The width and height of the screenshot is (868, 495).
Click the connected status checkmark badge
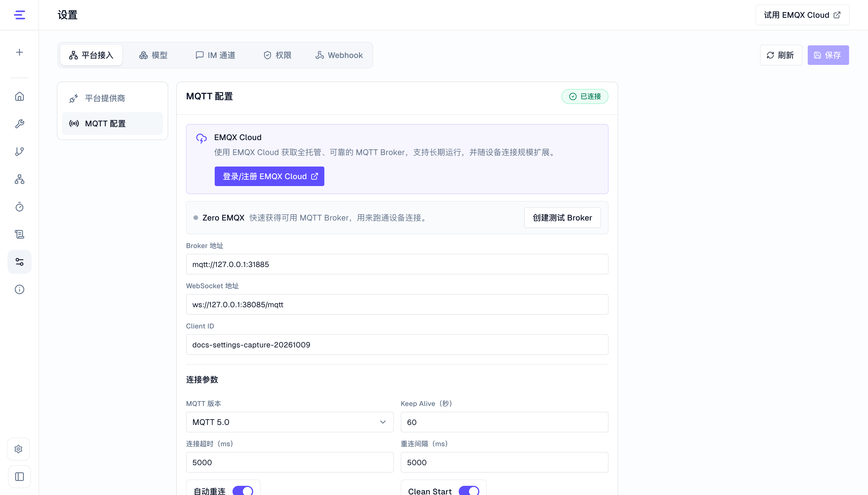pos(585,96)
